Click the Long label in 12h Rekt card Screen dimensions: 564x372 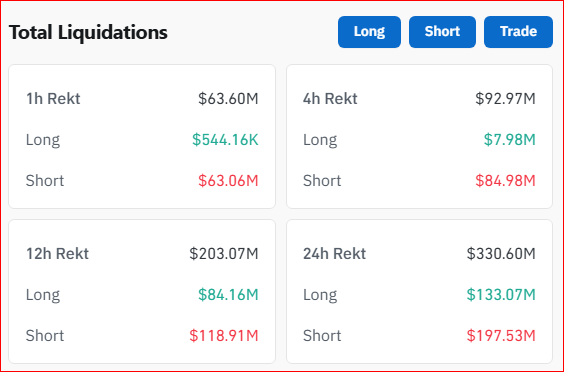[x=43, y=295]
